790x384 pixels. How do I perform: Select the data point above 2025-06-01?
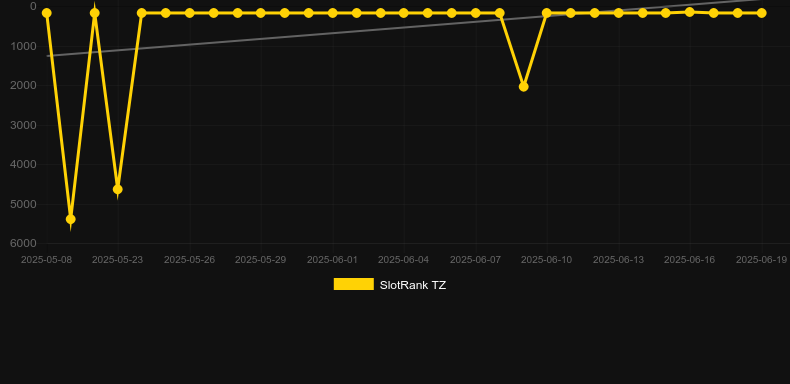tap(333, 13)
